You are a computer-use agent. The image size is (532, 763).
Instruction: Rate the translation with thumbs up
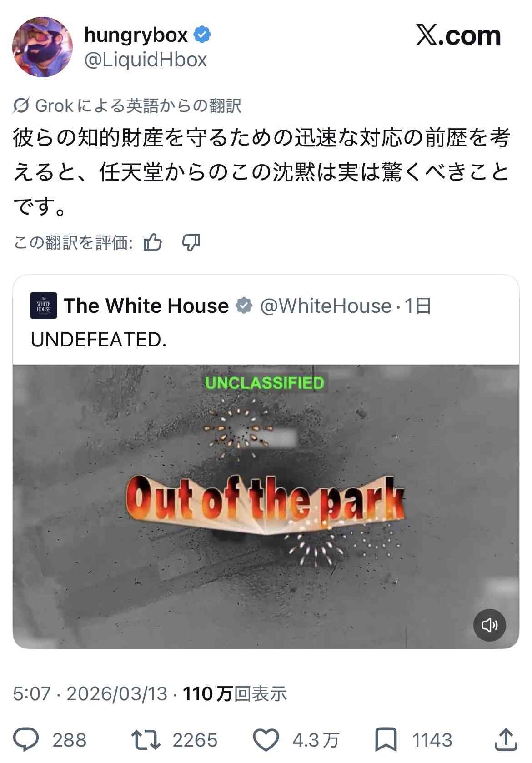(153, 243)
